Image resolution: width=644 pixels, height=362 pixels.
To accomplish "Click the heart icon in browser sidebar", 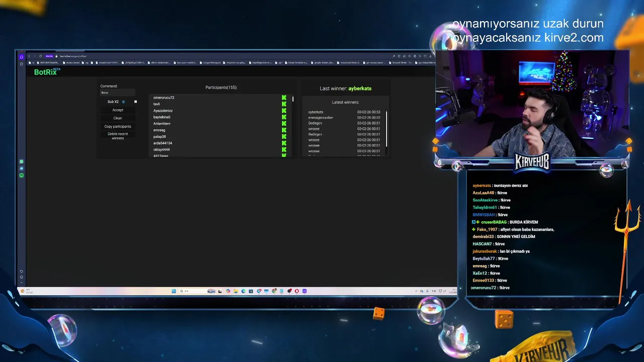I will click(21, 271).
